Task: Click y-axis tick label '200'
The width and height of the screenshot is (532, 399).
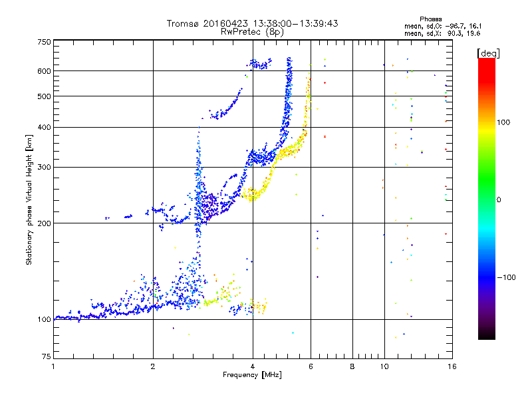Action: tap(45, 223)
